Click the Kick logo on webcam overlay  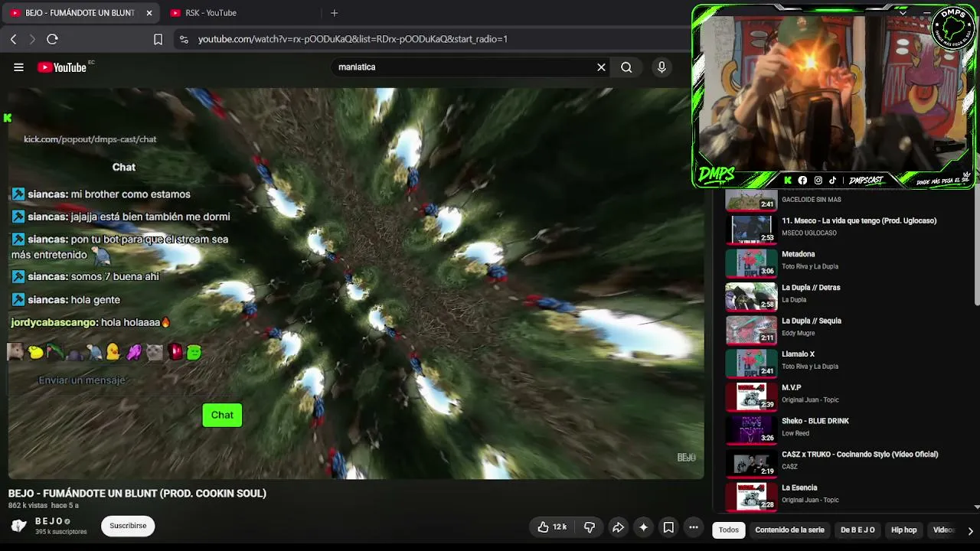tap(788, 181)
